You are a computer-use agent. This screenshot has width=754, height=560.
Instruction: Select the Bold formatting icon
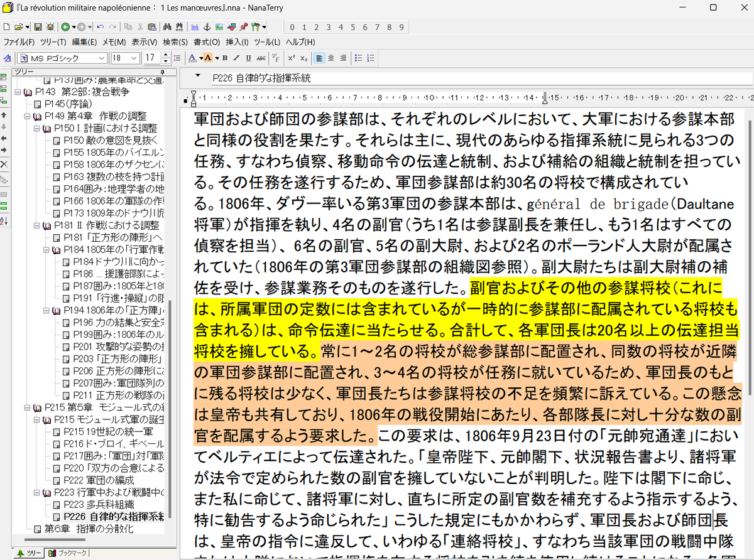(x=224, y=57)
